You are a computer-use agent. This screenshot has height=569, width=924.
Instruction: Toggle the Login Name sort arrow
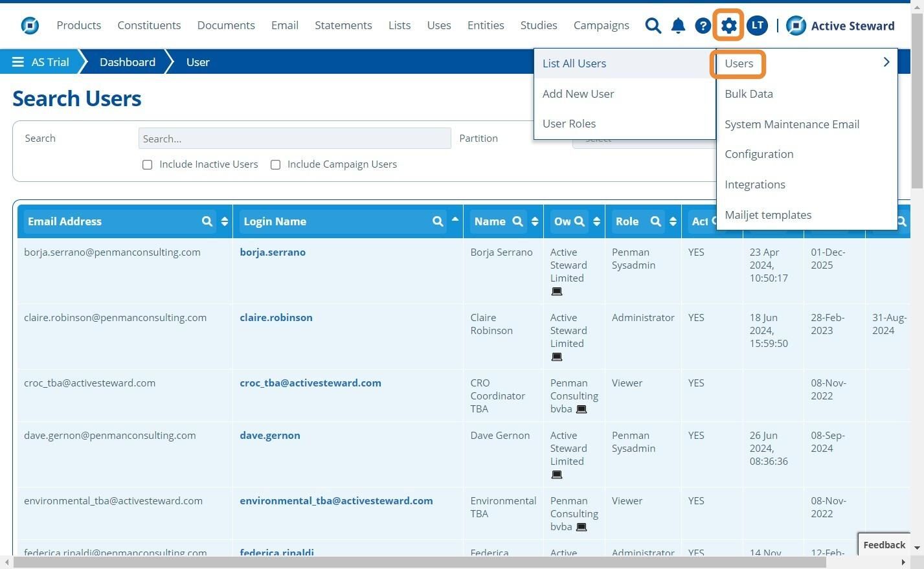click(455, 220)
